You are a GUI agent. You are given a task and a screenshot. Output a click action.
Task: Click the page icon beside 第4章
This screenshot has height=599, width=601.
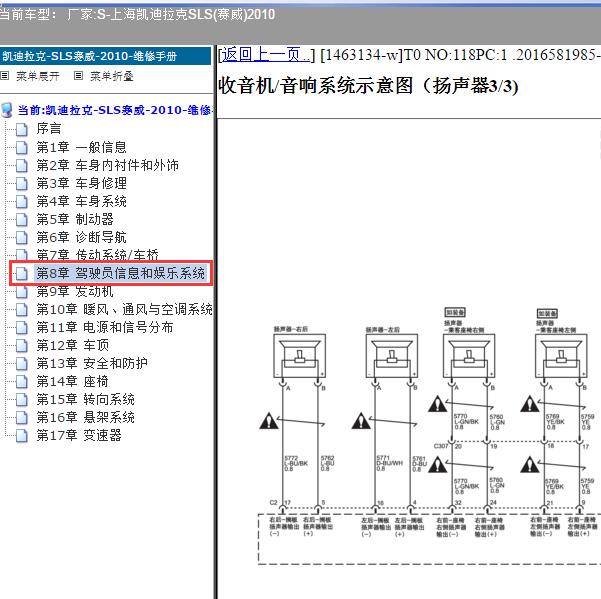(22, 202)
